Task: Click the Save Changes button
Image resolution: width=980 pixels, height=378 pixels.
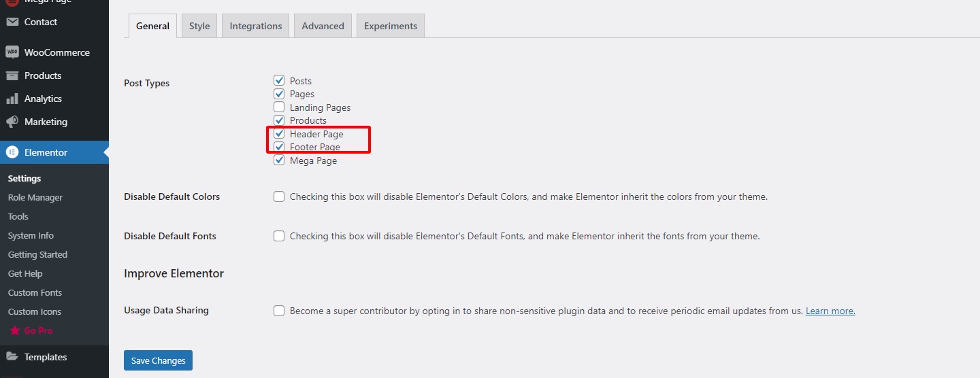Action: tap(158, 360)
